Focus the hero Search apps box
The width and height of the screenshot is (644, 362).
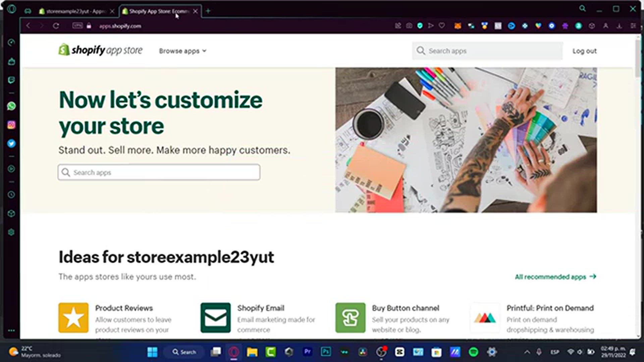(159, 172)
